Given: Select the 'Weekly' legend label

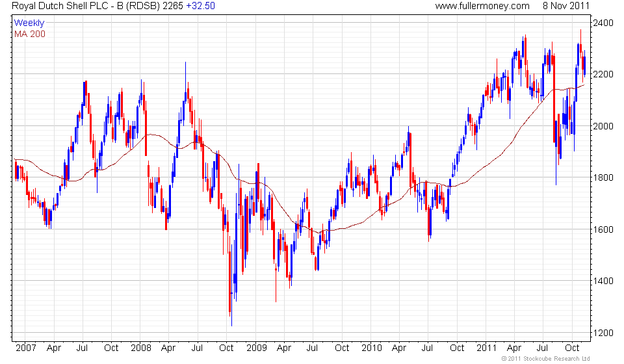Looking at the screenshot, I should (29, 23).
